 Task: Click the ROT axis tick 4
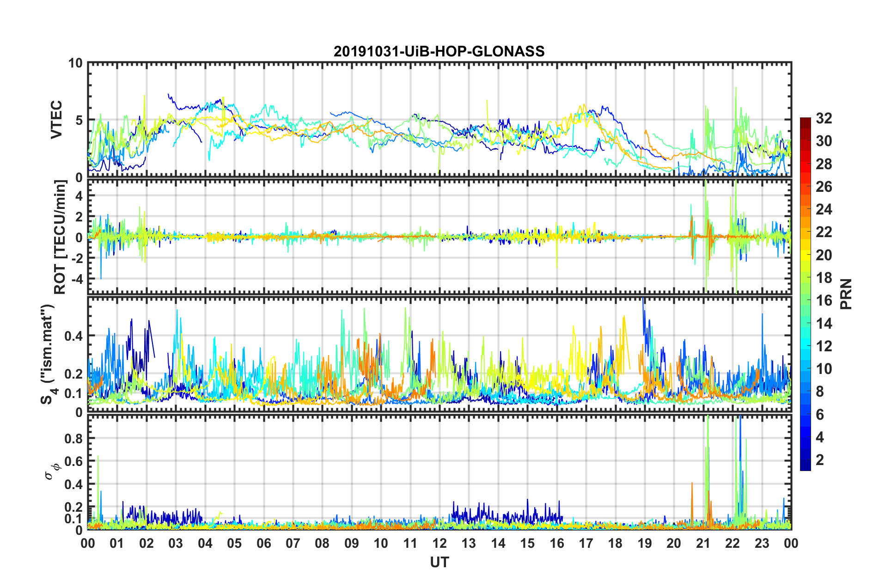pos(79,196)
